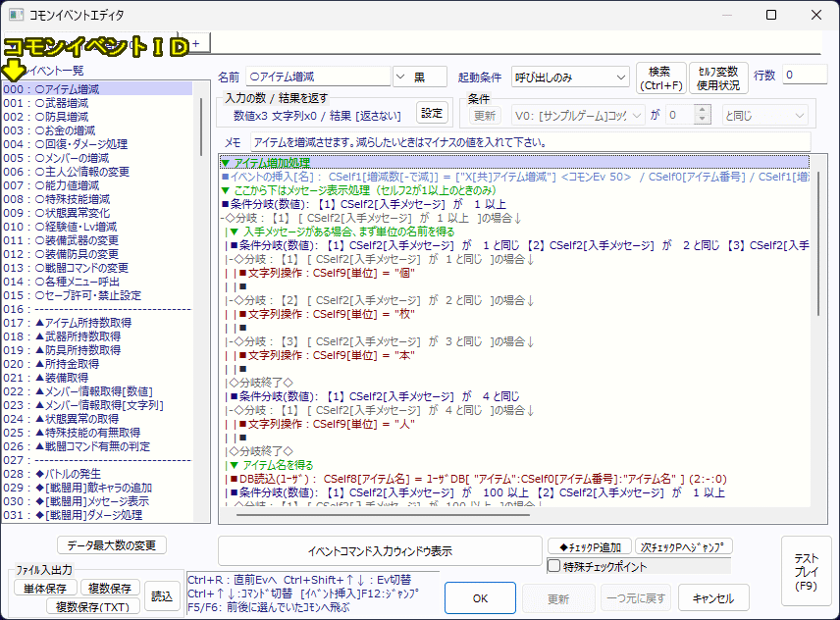Click 単体保存 in file I/O group
Screen dimensions: 840x620
click(x=45, y=588)
